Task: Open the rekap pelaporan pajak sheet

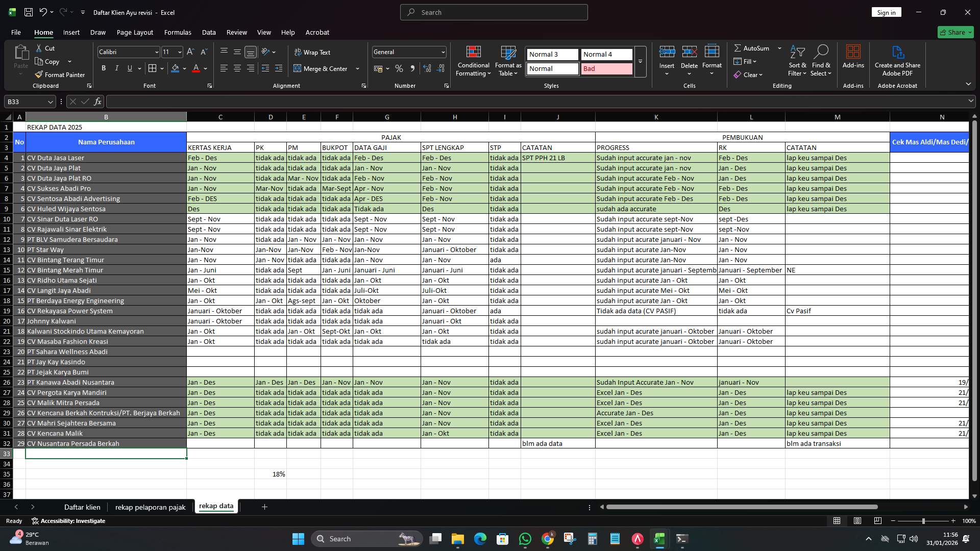Action: pyautogui.click(x=150, y=507)
